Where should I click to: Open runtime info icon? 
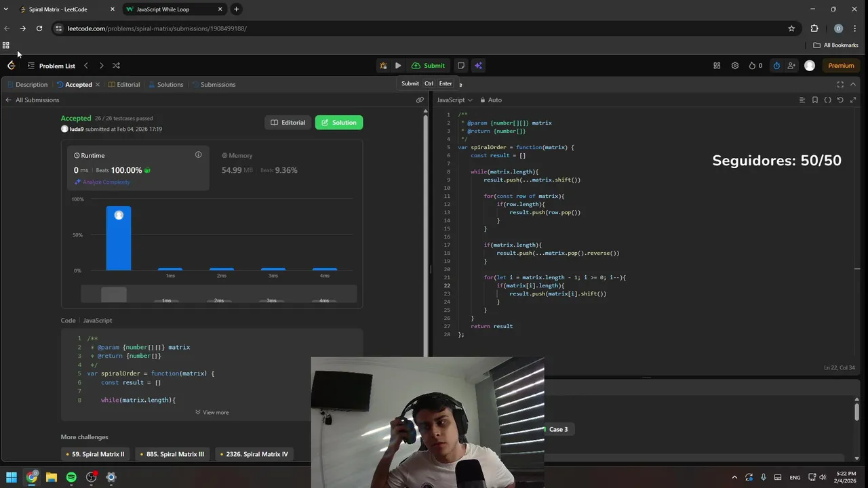point(199,155)
